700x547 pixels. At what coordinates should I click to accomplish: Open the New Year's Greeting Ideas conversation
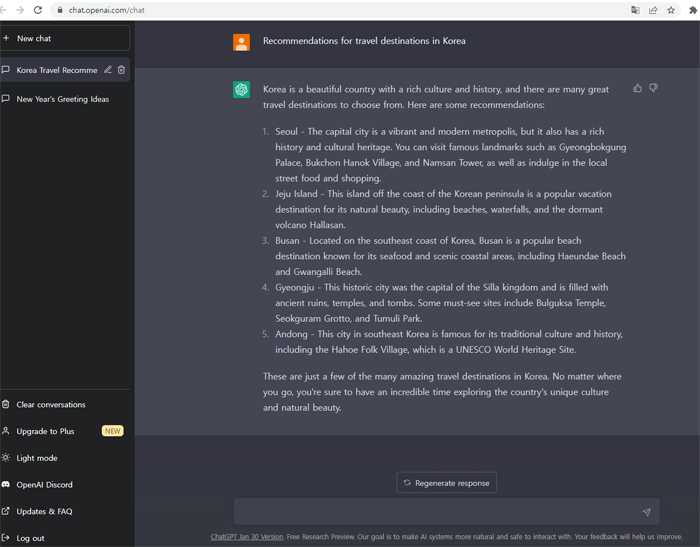pyautogui.click(x=65, y=99)
